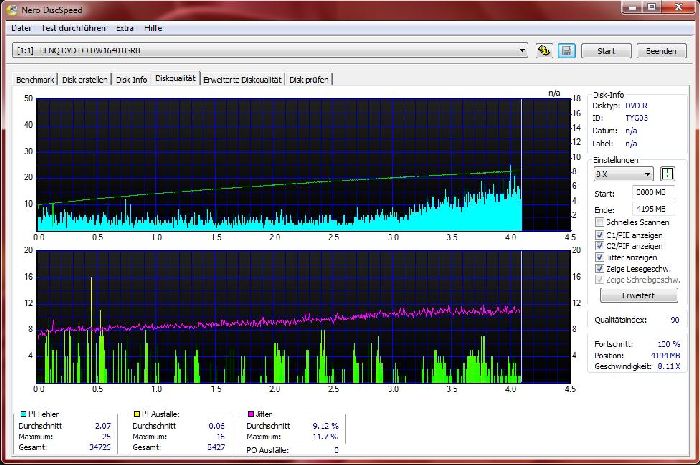Open the Test durchführen menu
Image resolution: width=700 pixels, height=465 pixels.
(x=74, y=28)
